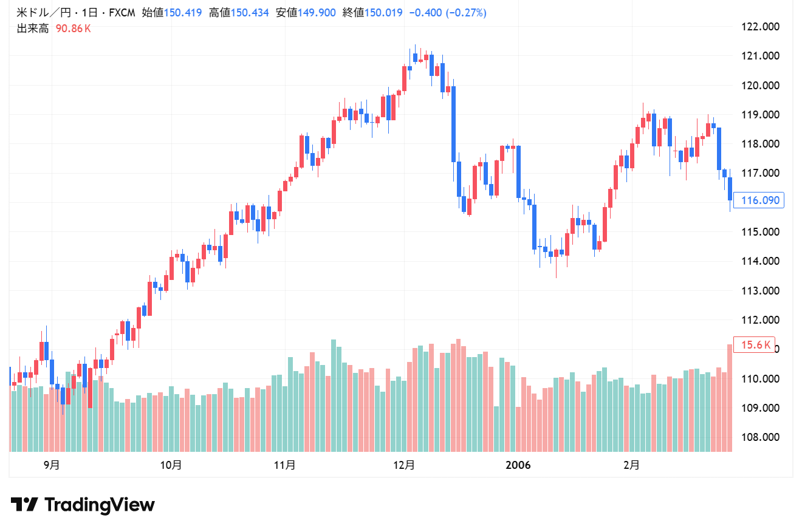Click the TradingView wordmark text
Viewport: 802px width, 532px height.
(100, 505)
